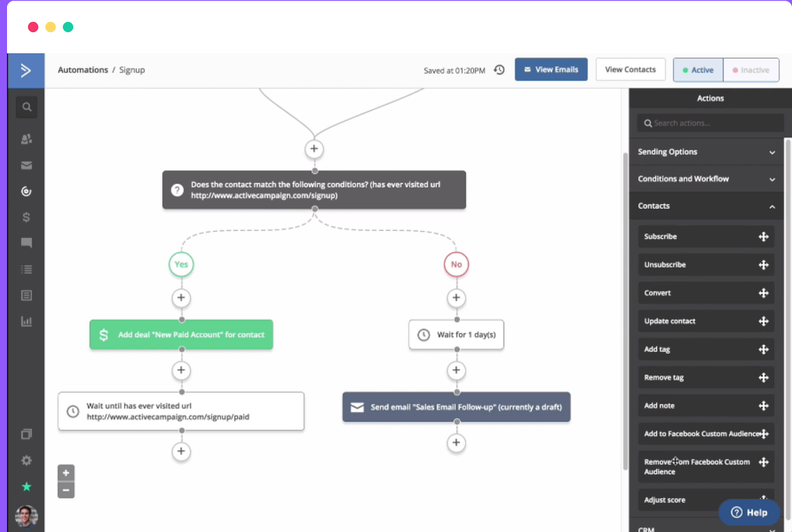Zoom in the canvas with plus button
792x532 pixels.
[66, 473]
